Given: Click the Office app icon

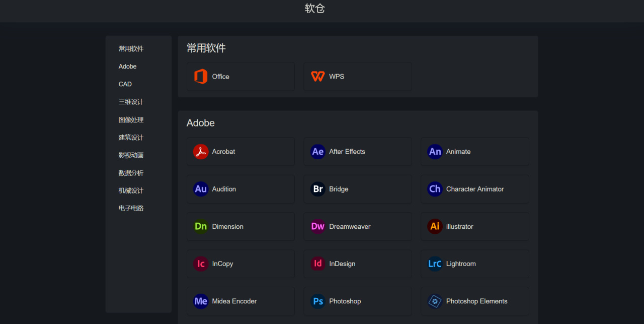Looking at the screenshot, I should pos(201,77).
